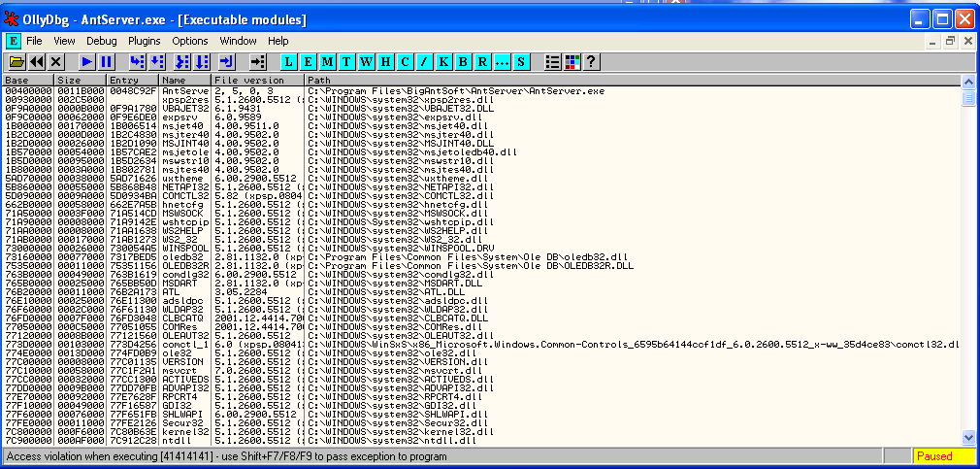
Task: Pause execution using the pause icon
Action: (x=107, y=61)
